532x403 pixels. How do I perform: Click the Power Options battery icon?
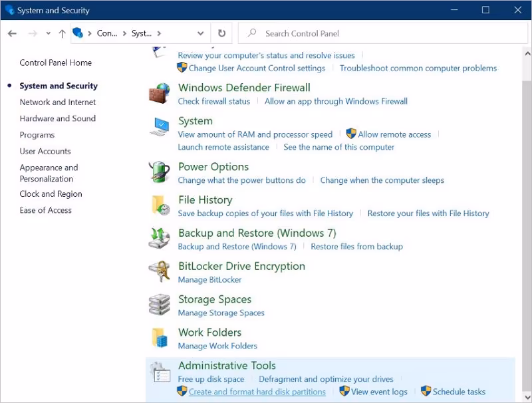(159, 172)
